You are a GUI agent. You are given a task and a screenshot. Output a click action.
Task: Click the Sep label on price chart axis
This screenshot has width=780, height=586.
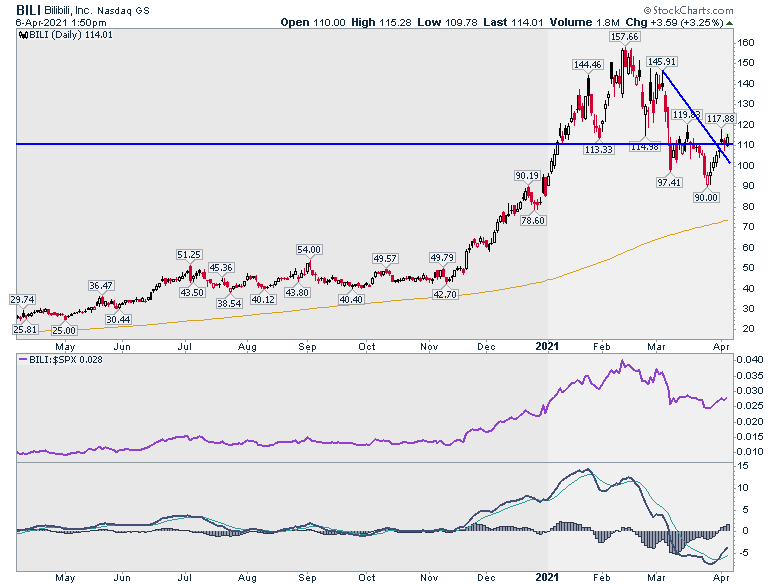click(307, 347)
